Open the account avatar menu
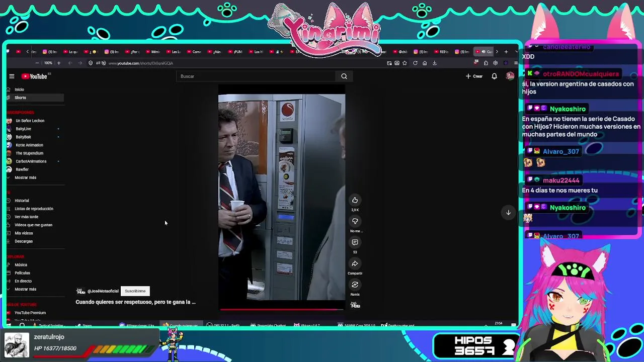Screen dimensions: 644x362 click(x=510, y=76)
